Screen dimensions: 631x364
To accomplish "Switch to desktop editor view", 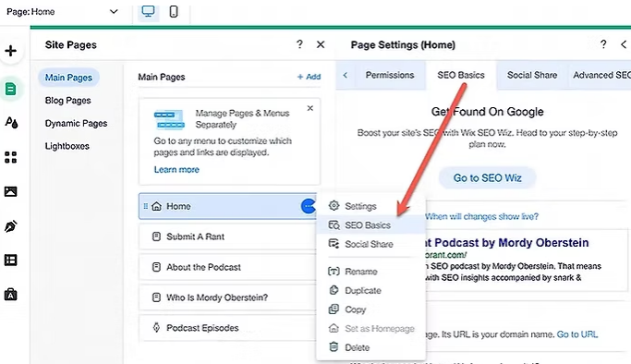I will tap(148, 12).
